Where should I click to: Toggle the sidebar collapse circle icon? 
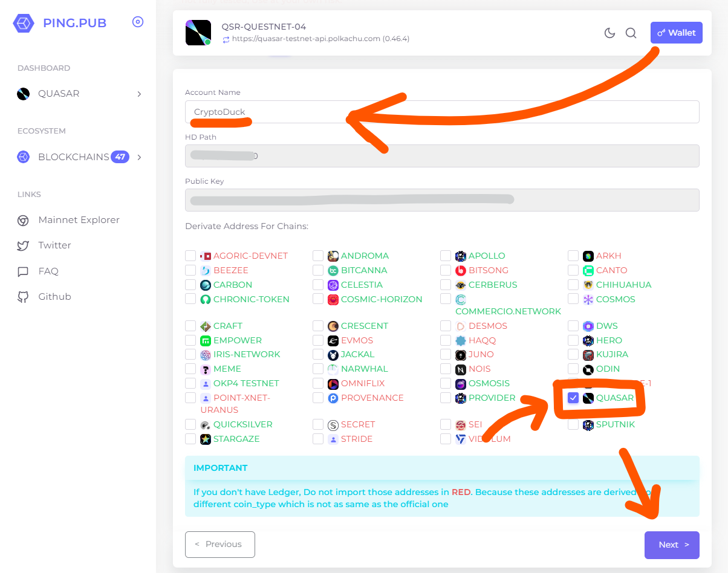point(138,22)
